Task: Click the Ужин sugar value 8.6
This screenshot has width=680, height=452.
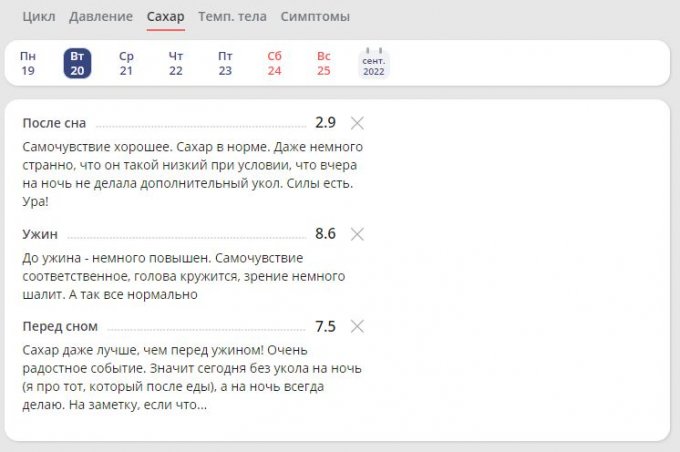Action: (x=325, y=234)
